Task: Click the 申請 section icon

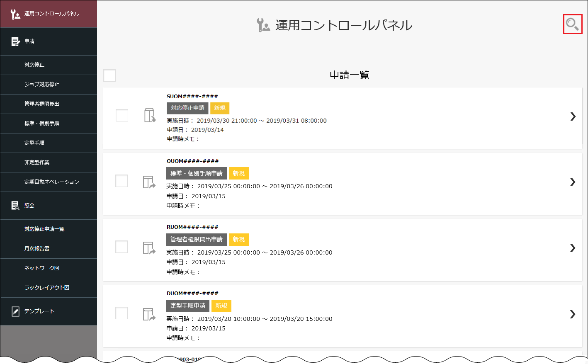Action: (15, 41)
